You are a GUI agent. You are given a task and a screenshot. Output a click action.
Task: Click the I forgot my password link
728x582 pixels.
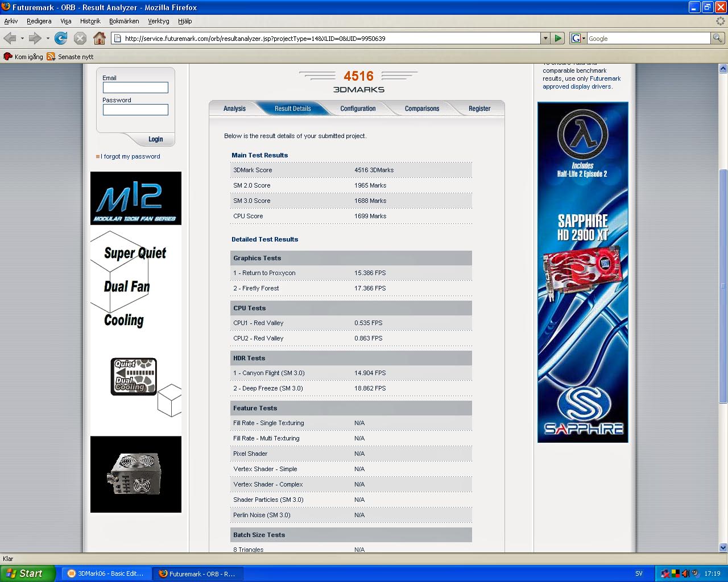[x=130, y=156]
